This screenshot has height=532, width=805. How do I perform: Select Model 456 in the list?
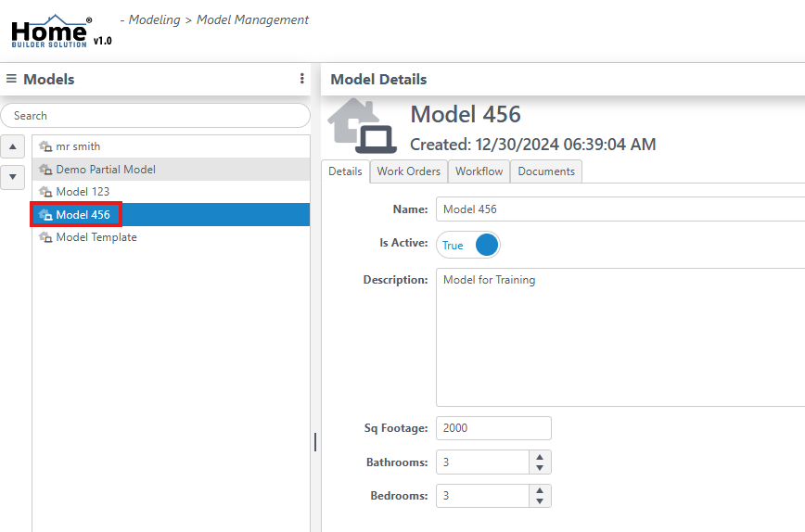(x=171, y=214)
